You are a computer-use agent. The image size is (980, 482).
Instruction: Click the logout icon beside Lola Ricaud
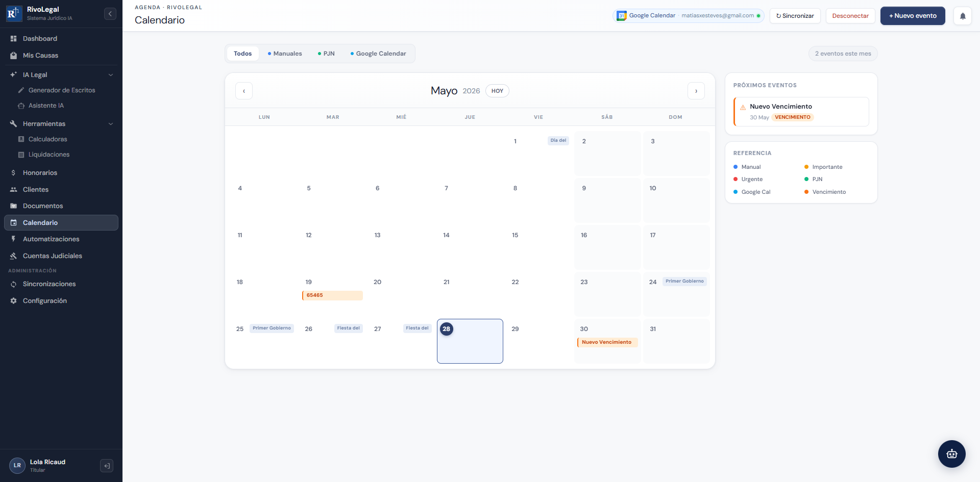tap(107, 466)
